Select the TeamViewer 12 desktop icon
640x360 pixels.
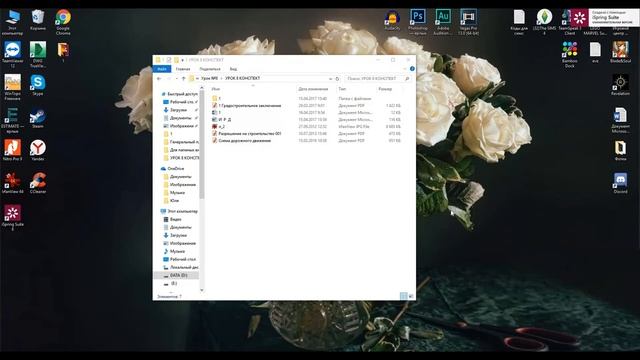pyautogui.click(x=13, y=54)
